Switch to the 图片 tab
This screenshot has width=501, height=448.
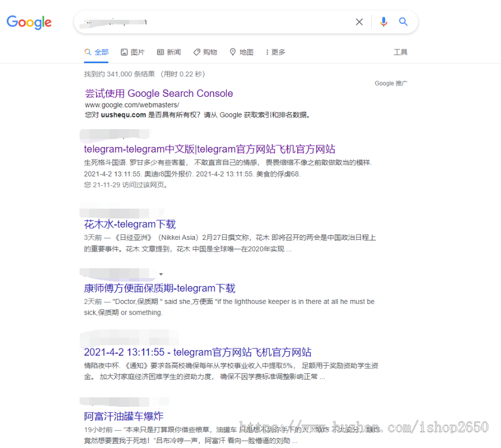132,52
